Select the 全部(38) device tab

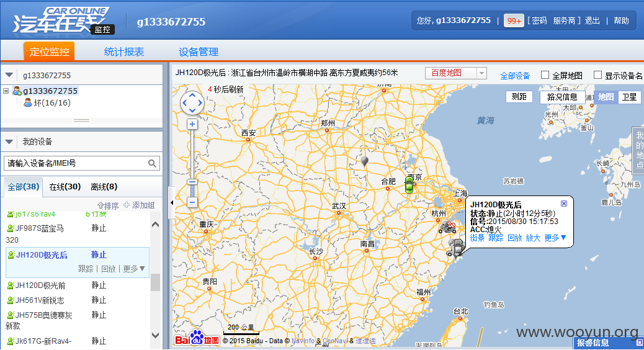pos(24,187)
